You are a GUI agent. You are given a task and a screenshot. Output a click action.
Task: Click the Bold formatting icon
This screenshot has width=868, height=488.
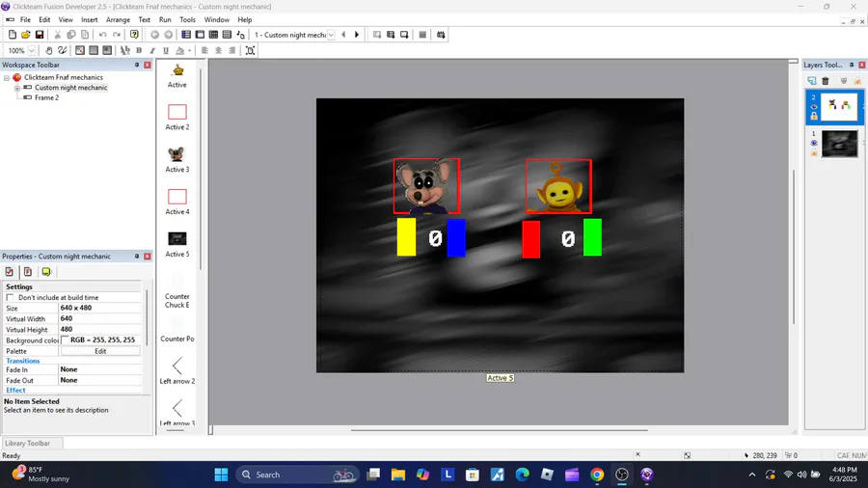coord(139,50)
